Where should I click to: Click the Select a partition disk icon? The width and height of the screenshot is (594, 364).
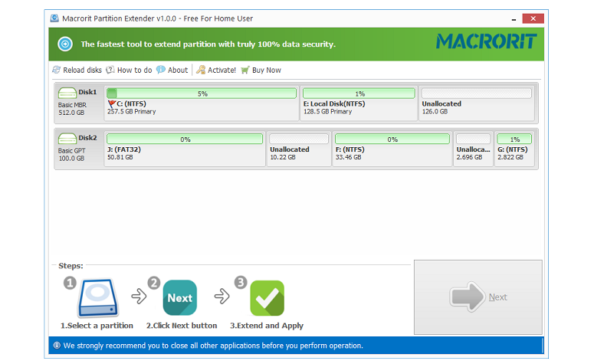coord(98,298)
